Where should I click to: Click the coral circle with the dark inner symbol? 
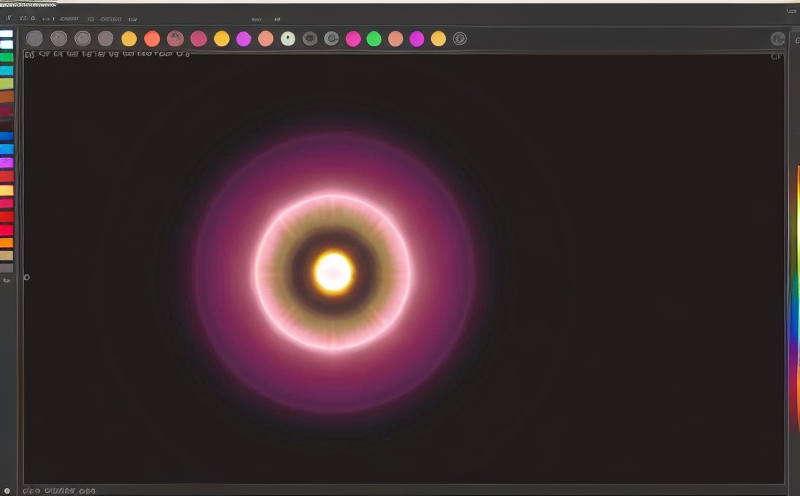[175, 39]
